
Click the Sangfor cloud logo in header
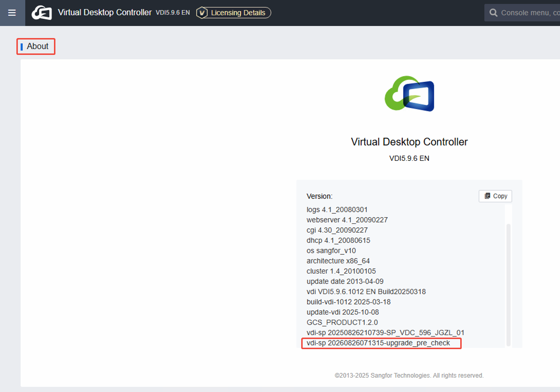(42, 13)
